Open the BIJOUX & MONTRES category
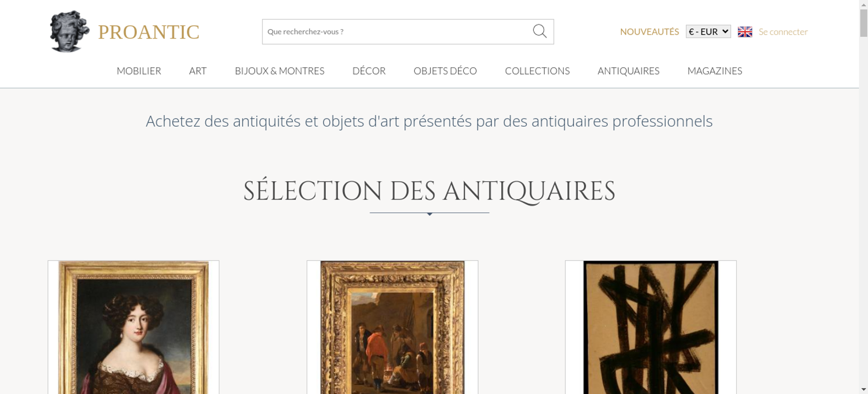Screen dimensions: 868x394 click(279, 71)
